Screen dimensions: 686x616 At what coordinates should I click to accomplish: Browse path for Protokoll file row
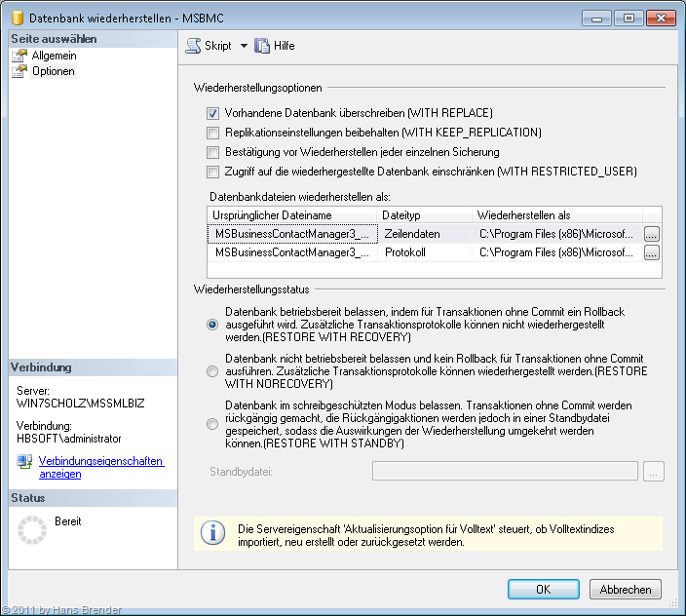click(x=651, y=252)
